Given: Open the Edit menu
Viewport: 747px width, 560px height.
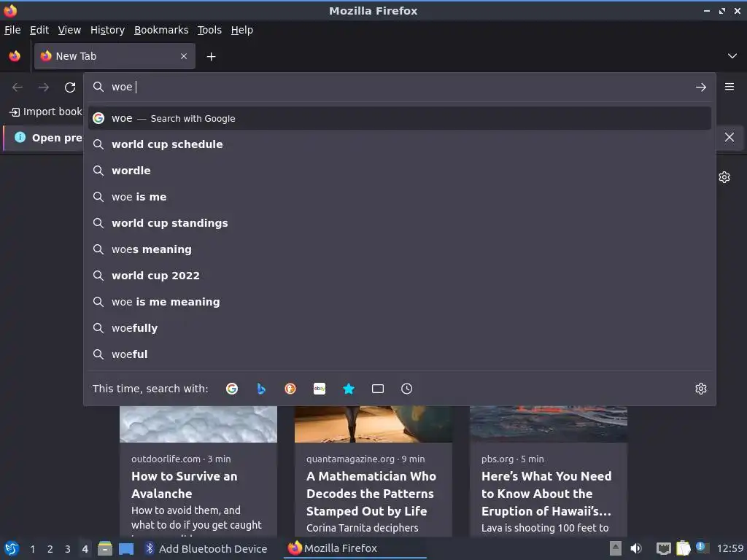Looking at the screenshot, I should (x=39, y=30).
